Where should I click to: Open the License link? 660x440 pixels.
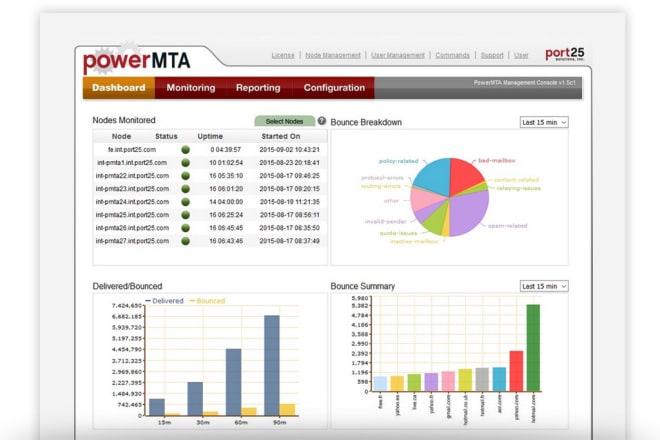point(283,55)
